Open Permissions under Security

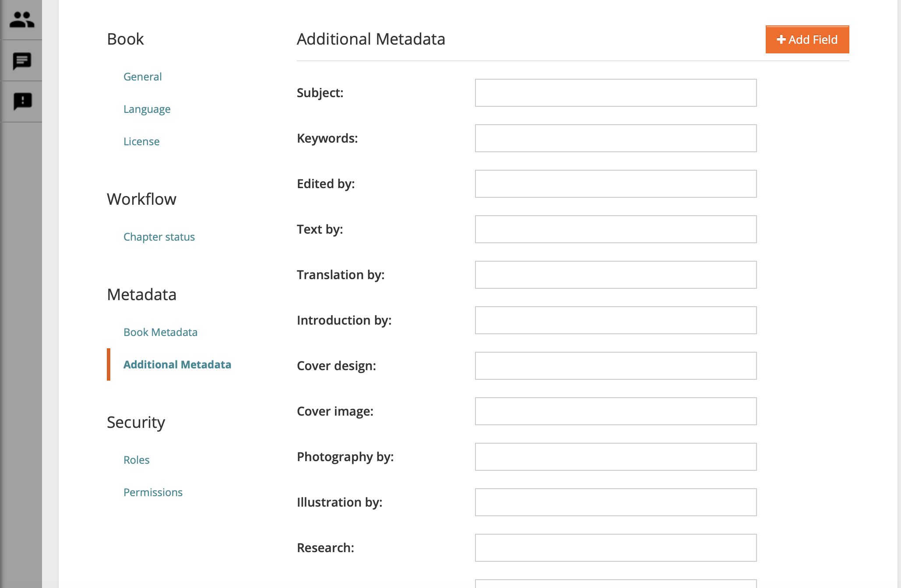(x=153, y=492)
